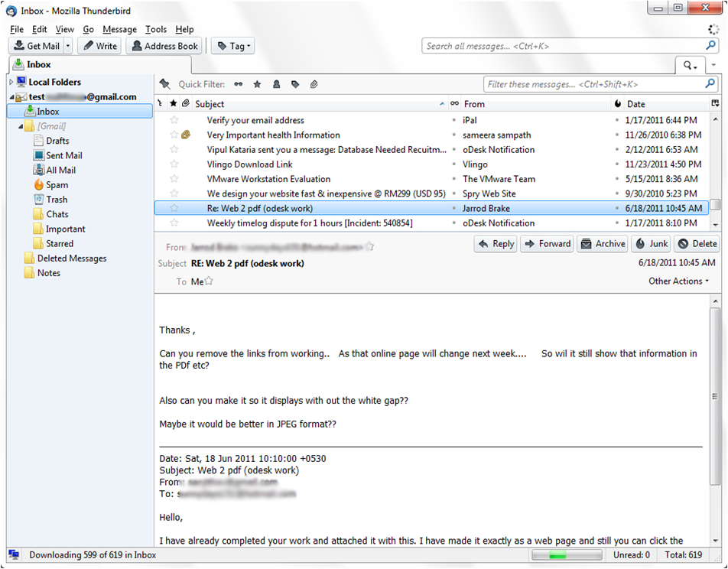Star the Re: Web 2 pdf message
The height and width of the screenshot is (569, 728).
[x=174, y=208]
